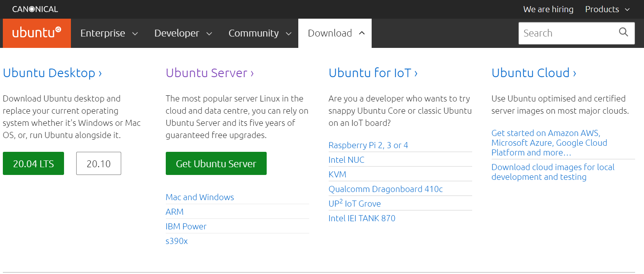
Task: Download the 20.10 desktop release
Action: point(98,164)
